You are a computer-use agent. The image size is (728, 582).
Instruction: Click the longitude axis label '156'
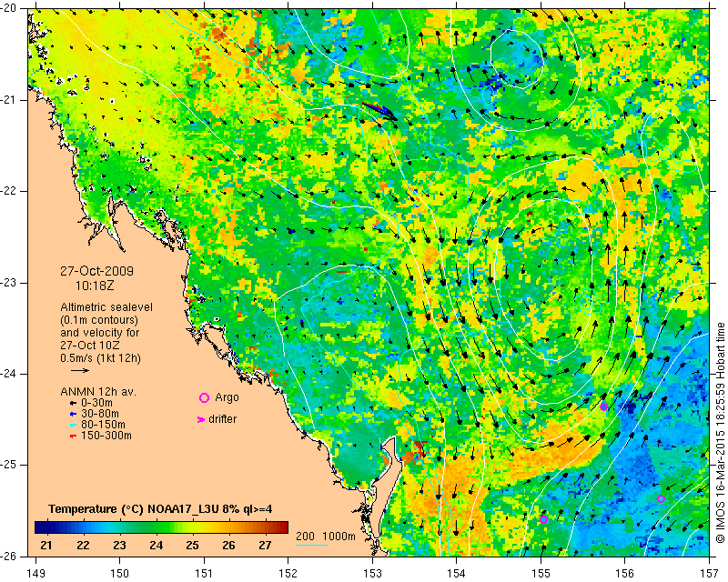pyautogui.click(x=625, y=573)
